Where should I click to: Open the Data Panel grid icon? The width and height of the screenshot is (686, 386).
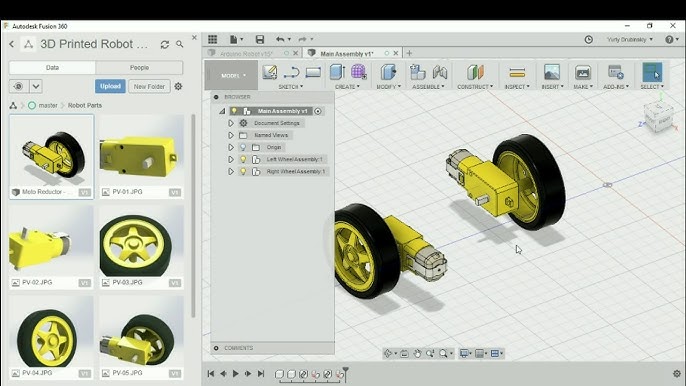point(213,39)
